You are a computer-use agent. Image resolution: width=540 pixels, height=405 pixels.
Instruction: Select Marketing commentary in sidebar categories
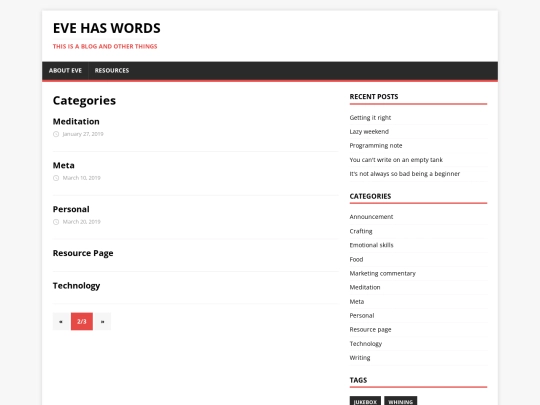click(x=383, y=273)
